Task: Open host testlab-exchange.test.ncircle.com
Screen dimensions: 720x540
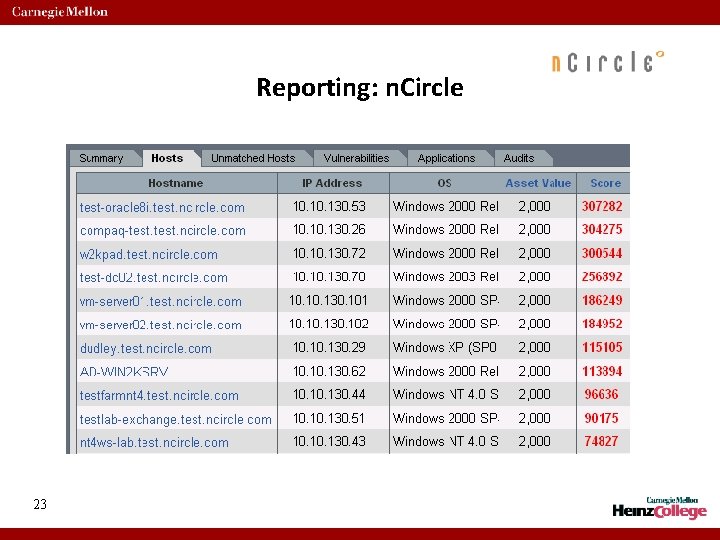Action: (175, 419)
